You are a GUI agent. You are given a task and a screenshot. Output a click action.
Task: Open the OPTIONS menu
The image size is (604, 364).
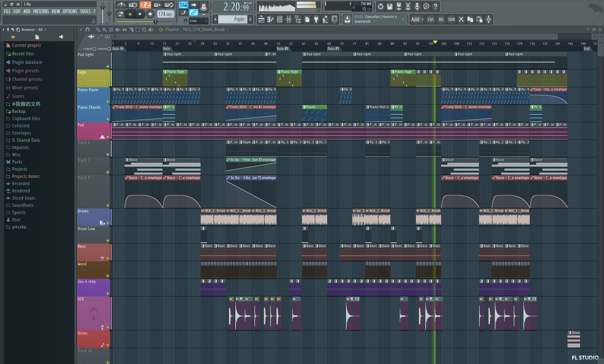pos(70,11)
